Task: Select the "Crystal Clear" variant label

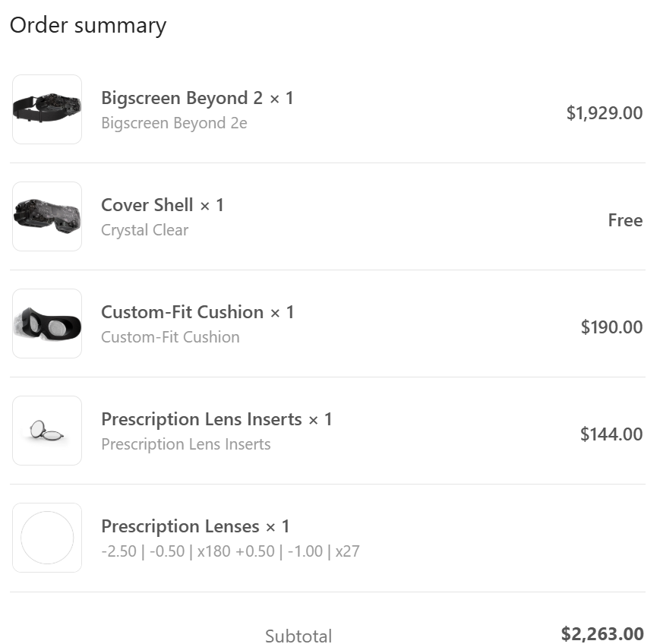Action: coord(144,230)
